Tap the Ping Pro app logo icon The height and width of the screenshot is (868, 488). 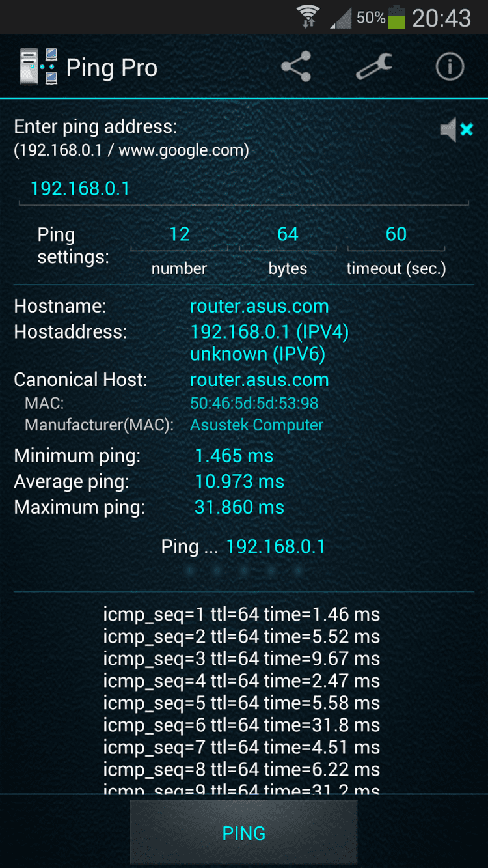tap(38, 67)
